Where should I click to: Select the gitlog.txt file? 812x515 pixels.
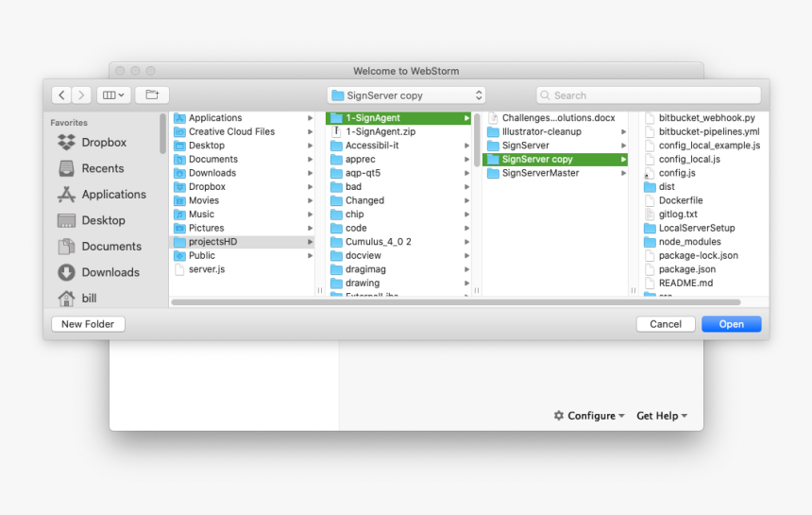point(704,215)
